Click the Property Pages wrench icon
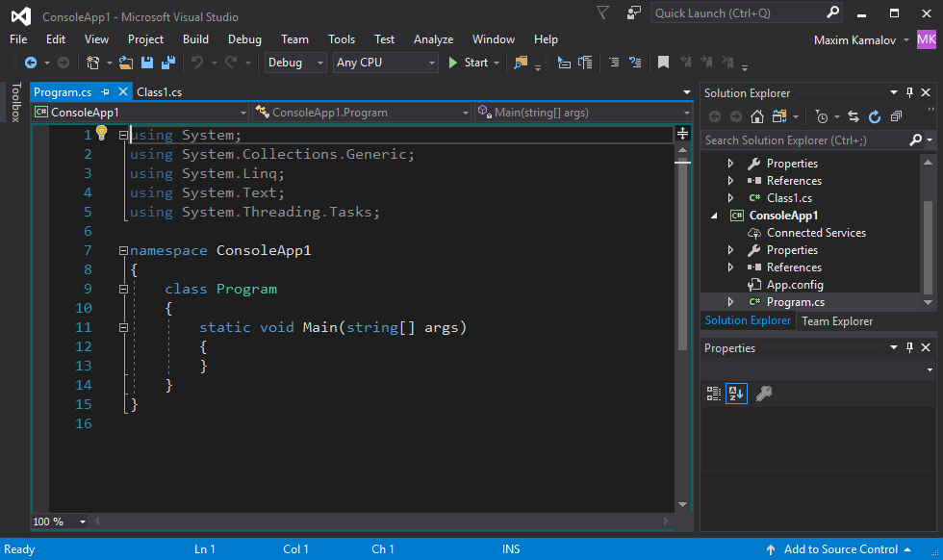Screen dimensions: 943x560 click(764, 394)
